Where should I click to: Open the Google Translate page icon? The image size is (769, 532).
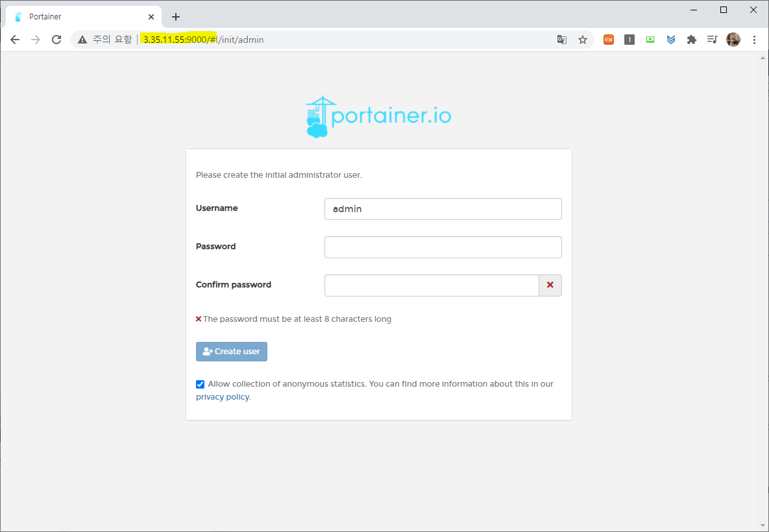pos(562,40)
